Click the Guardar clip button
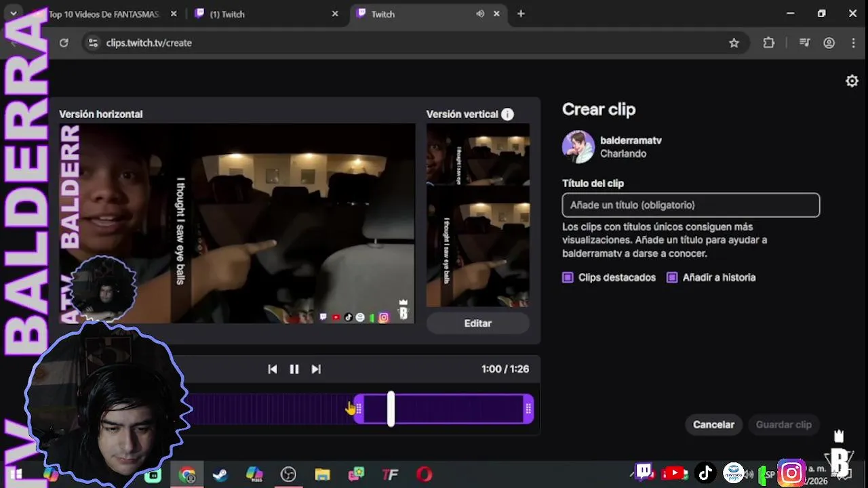This screenshot has width=868, height=488. (x=784, y=424)
